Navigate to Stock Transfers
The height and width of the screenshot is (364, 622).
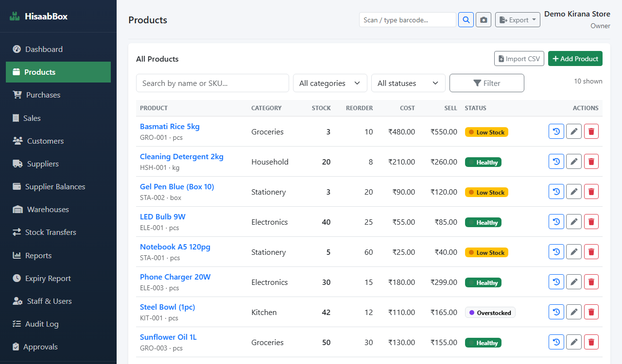pyautogui.click(x=58, y=232)
